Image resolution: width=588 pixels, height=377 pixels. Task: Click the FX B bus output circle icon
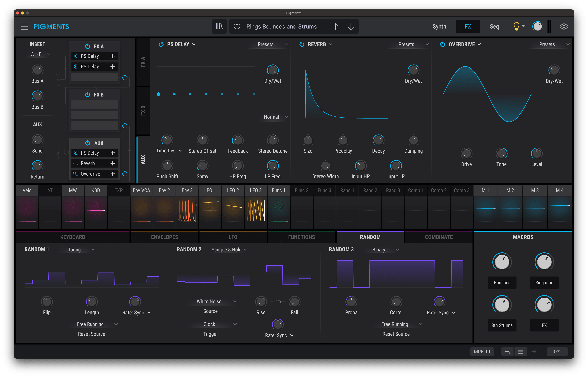125,126
